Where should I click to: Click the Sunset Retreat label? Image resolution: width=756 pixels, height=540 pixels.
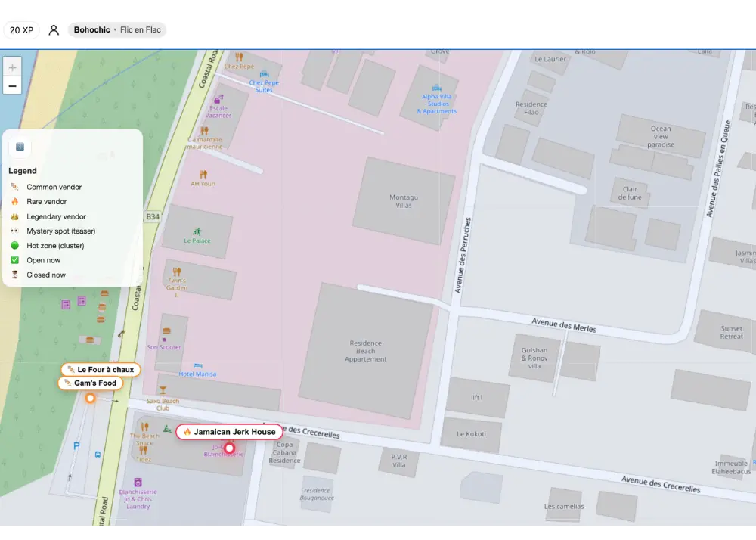(731, 332)
